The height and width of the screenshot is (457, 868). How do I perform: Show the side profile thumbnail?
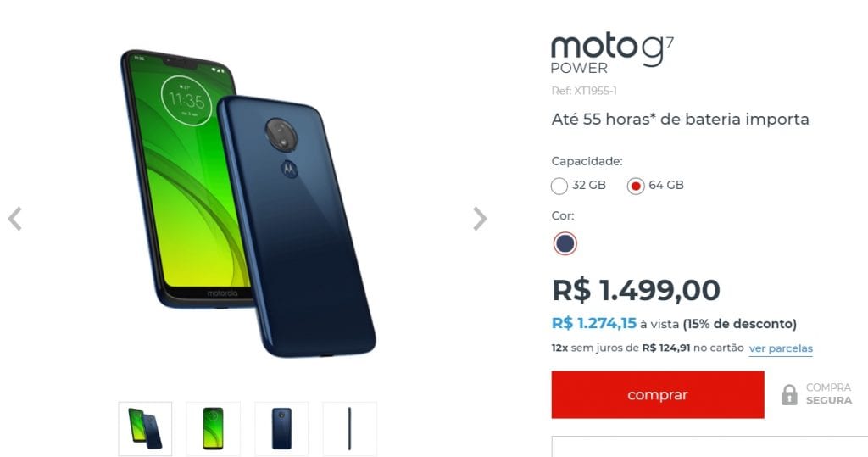[x=349, y=429]
